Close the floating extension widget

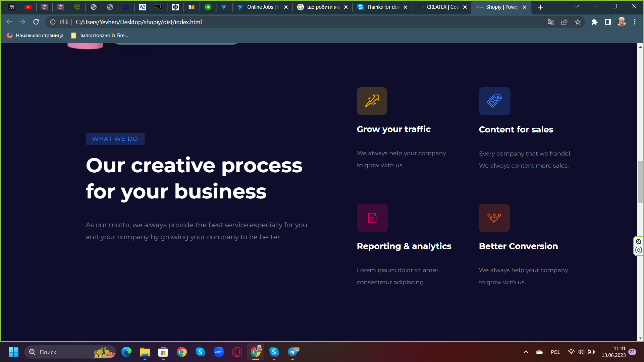[639, 242]
